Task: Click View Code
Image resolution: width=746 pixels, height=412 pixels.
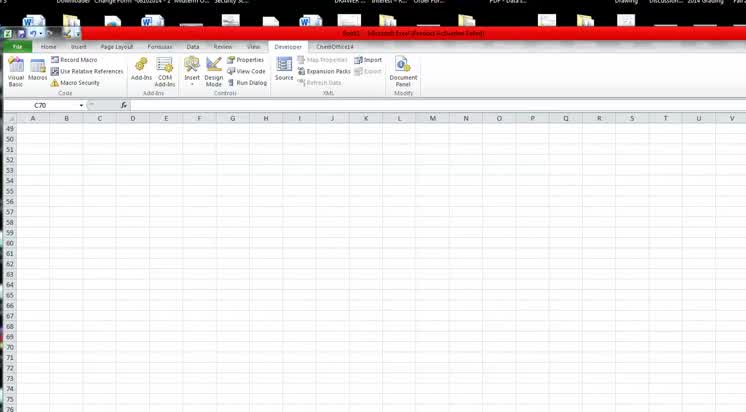Action: tap(246, 71)
